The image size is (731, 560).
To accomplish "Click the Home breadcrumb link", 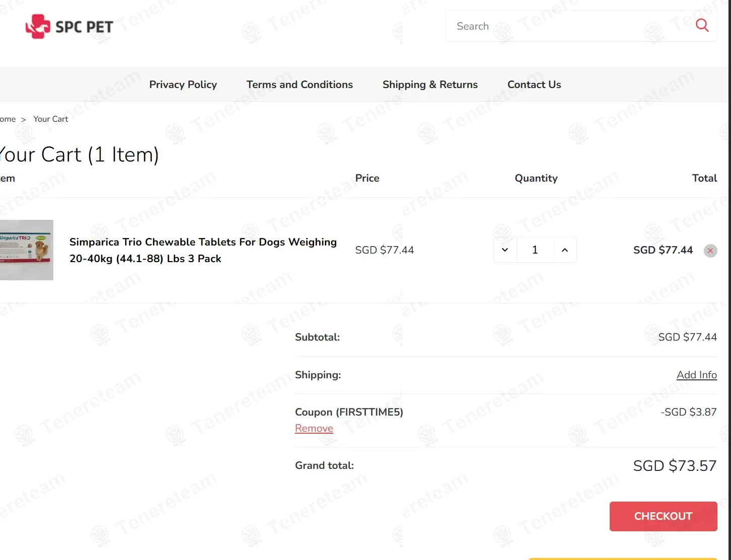I will point(7,119).
